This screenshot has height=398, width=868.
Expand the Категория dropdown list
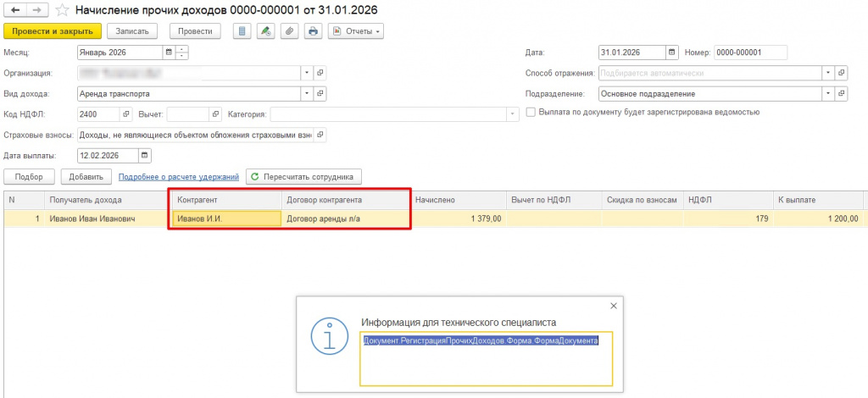pyautogui.click(x=513, y=113)
